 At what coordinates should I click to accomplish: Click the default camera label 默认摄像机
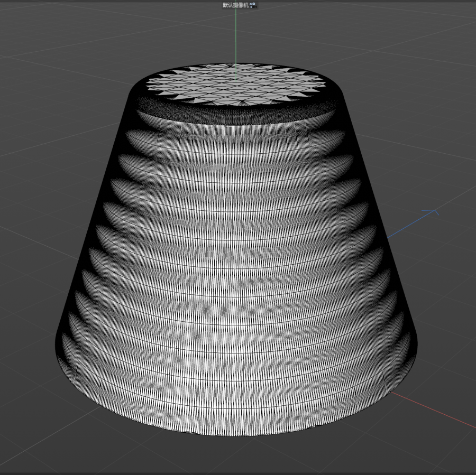pyautogui.click(x=235, y=5)
